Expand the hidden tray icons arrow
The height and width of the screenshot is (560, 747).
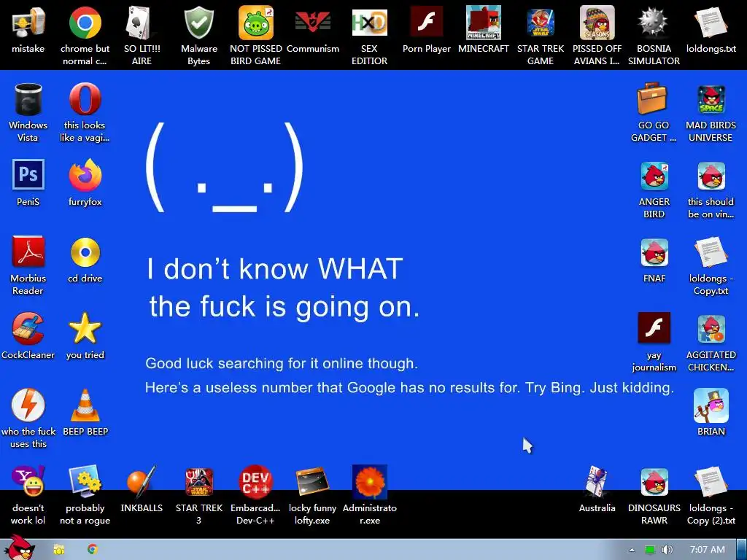[632, 550]
